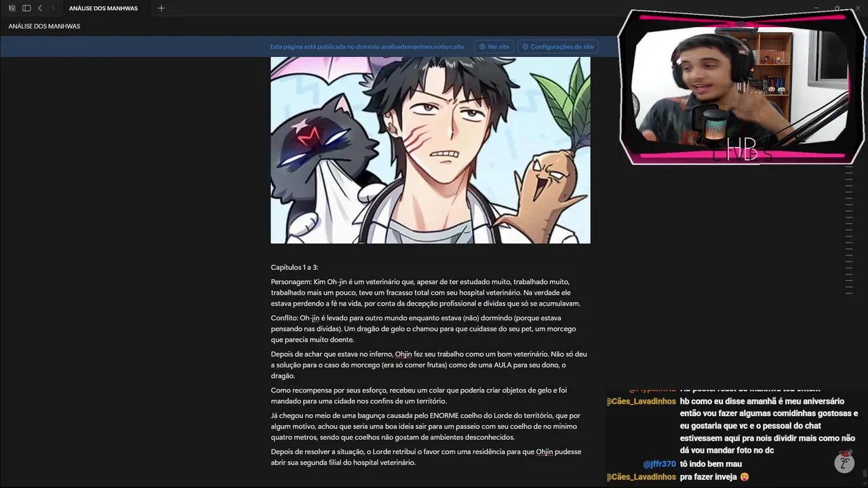
Task: Click the @jffr370 username in chat
Action: coord(659,464)
